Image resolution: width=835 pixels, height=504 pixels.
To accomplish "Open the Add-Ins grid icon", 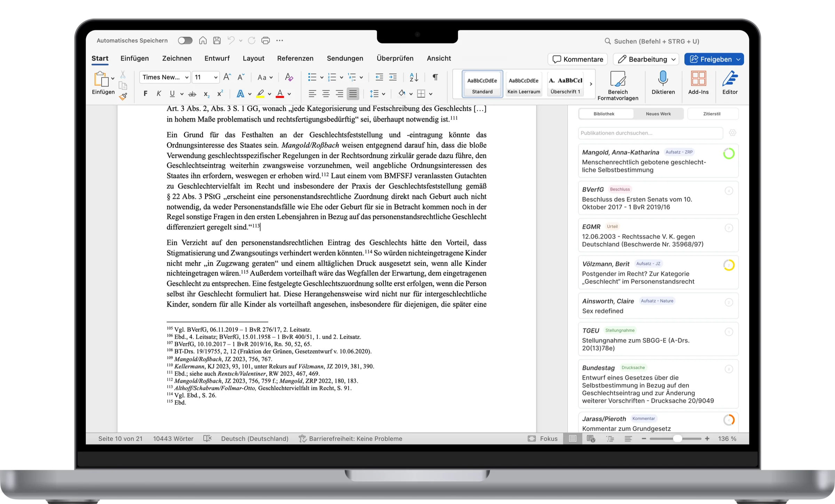I will pyautogui.click(x=698, y=79).
